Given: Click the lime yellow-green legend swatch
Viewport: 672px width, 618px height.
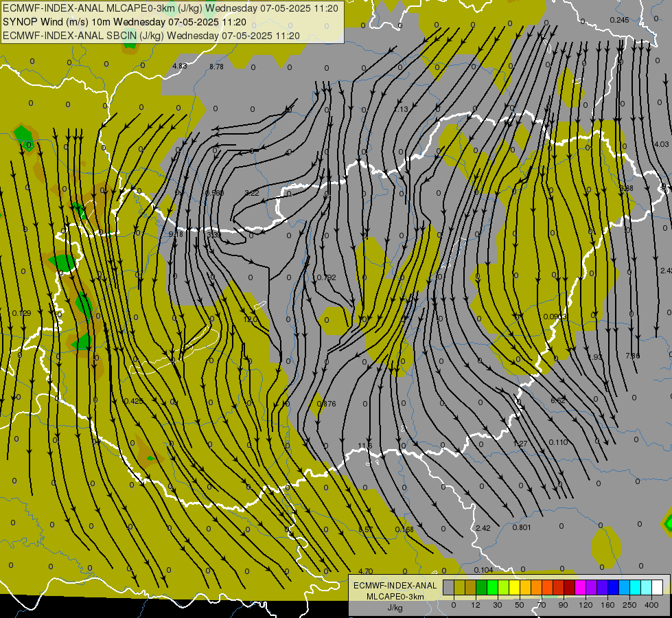Looking at the screenshot, I should pyautogui.click(x=503, y=587).
